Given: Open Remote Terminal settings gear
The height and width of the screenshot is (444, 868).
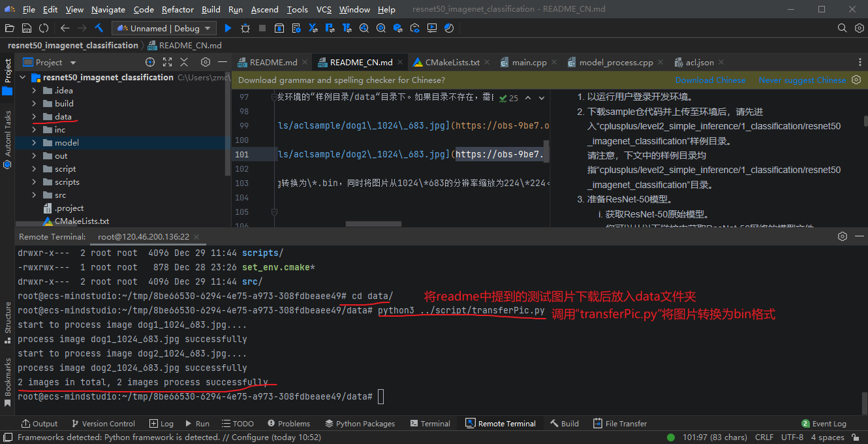Looking at the screenshot, I should click(x=843, y=236).
